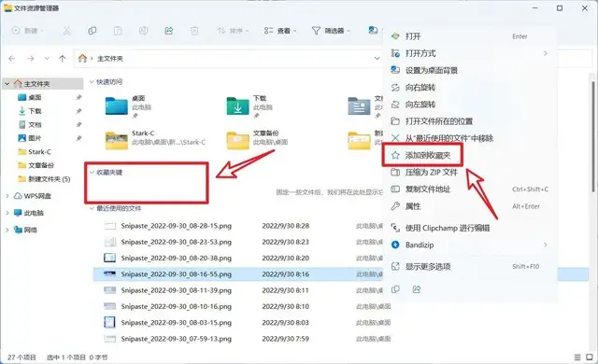This screenshot has height=364, width=598.
Task: Click the Copy icon in toolbar
Action: coord(92,31)
